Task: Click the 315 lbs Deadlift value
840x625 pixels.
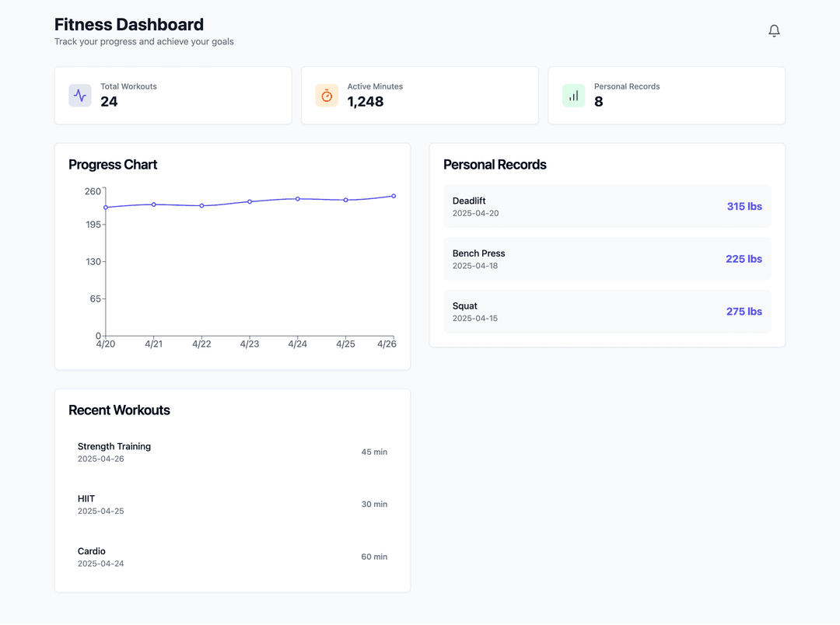Action: click(744, 207)
